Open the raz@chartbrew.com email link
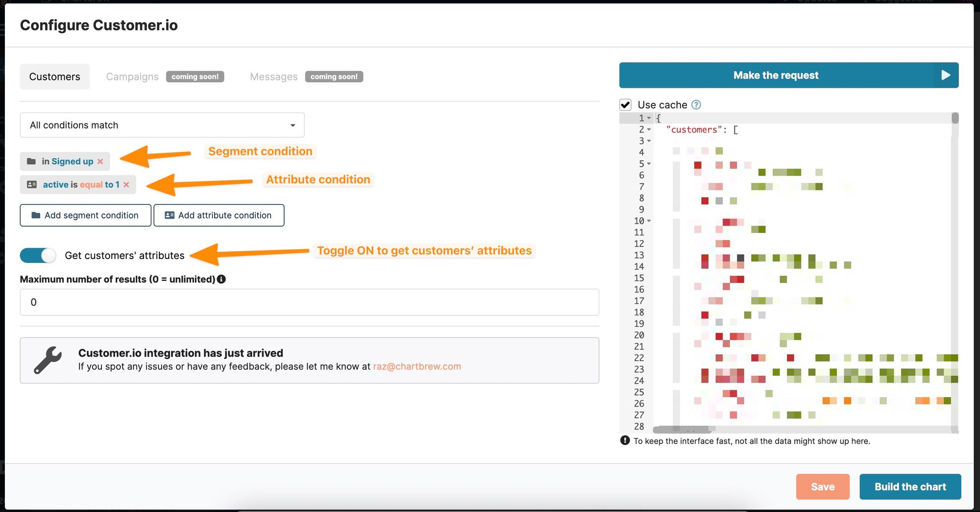Viewport: 980px width, 512px height. [x=416, y=366]
